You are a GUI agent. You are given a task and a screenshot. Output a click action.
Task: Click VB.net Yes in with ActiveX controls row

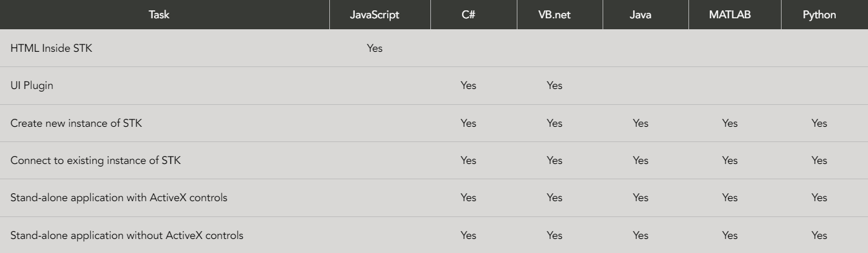tap(555, 198)
